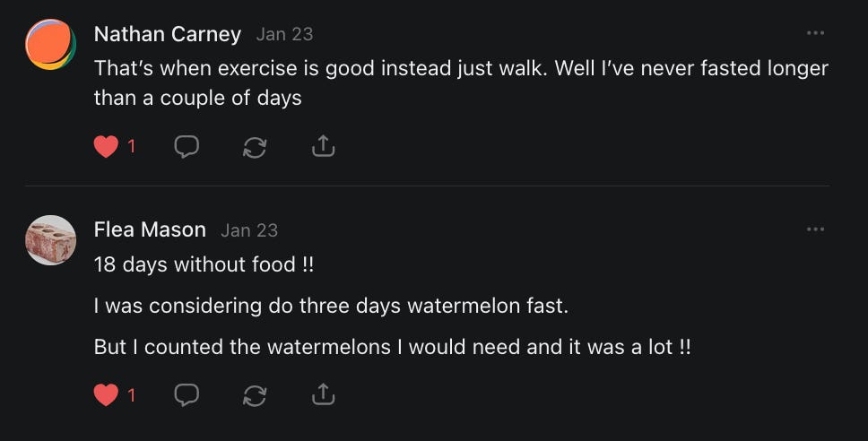Open Nathan Carney's profile name link
This screenshot has height=441, width=868.
(x=168, y=34)
